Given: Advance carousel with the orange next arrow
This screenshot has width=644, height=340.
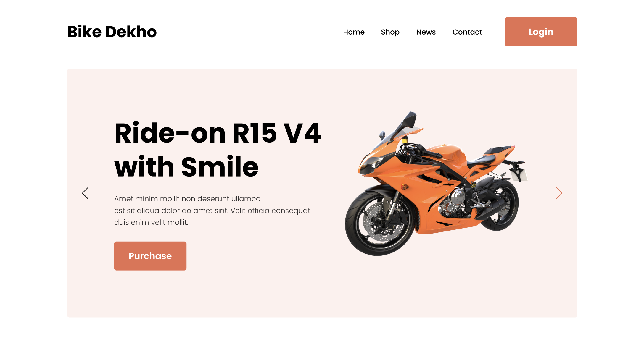Looking at the screenshot, I should tap(559, 193).
